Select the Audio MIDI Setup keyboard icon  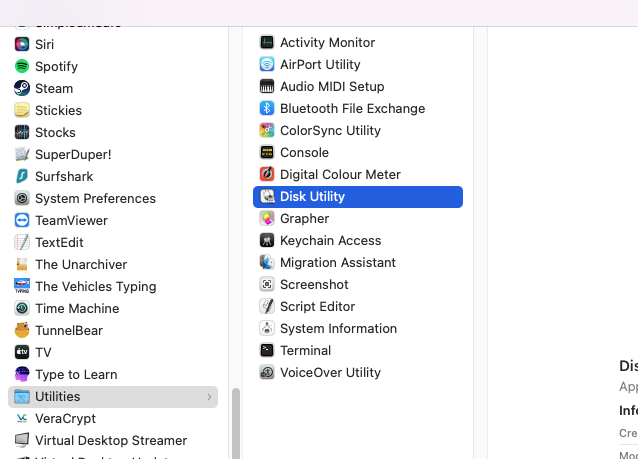267,86
